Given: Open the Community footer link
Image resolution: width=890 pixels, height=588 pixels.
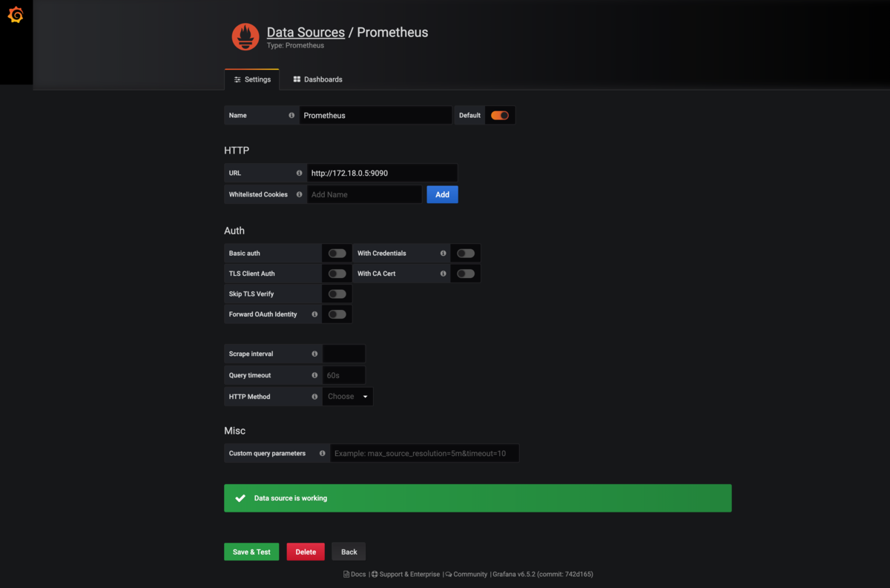Looking at the screenshot, I should click(467, 574).
